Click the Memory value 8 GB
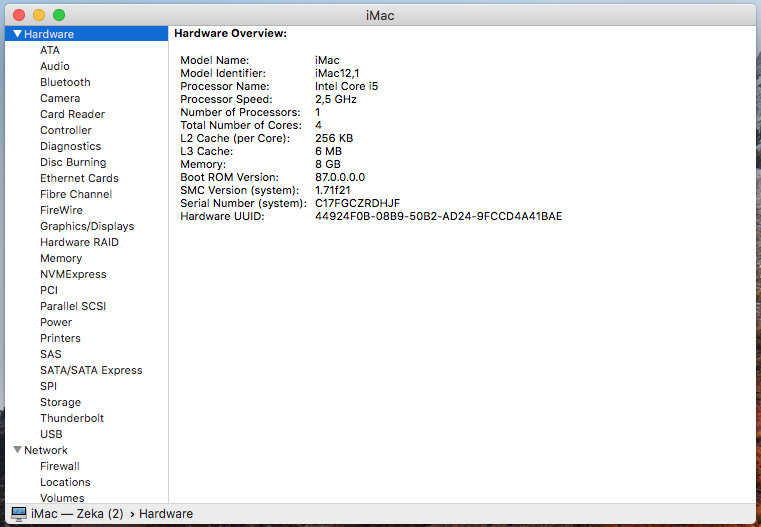Screen dimensions: 761x527 (x=328, y=164)
